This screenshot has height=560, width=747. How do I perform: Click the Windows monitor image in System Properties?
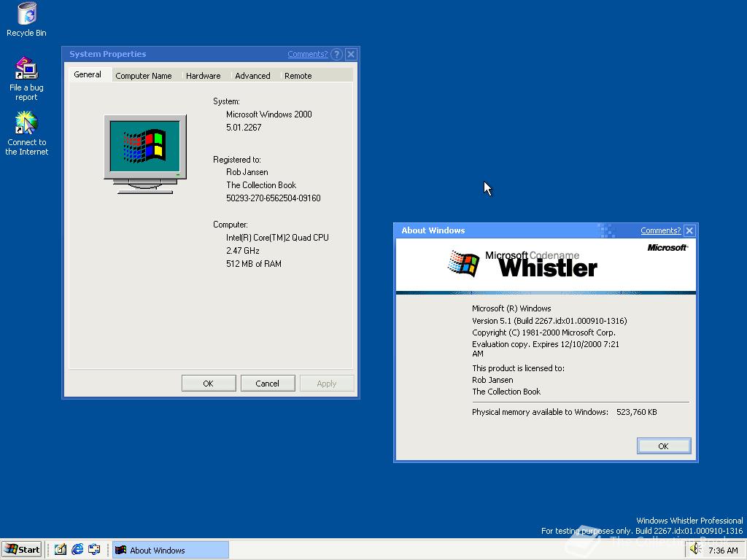(145, 154)
